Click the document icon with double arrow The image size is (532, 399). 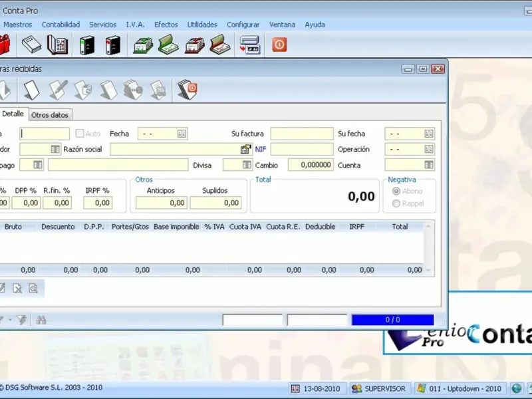[x=133, y=90]
